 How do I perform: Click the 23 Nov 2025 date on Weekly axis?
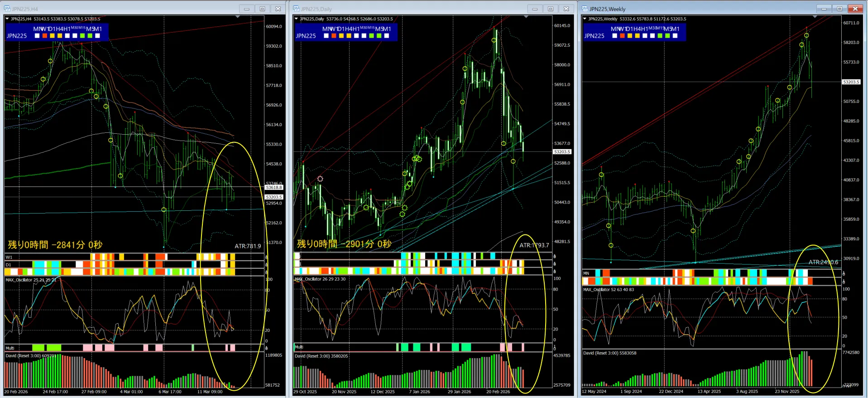(787, 391)
